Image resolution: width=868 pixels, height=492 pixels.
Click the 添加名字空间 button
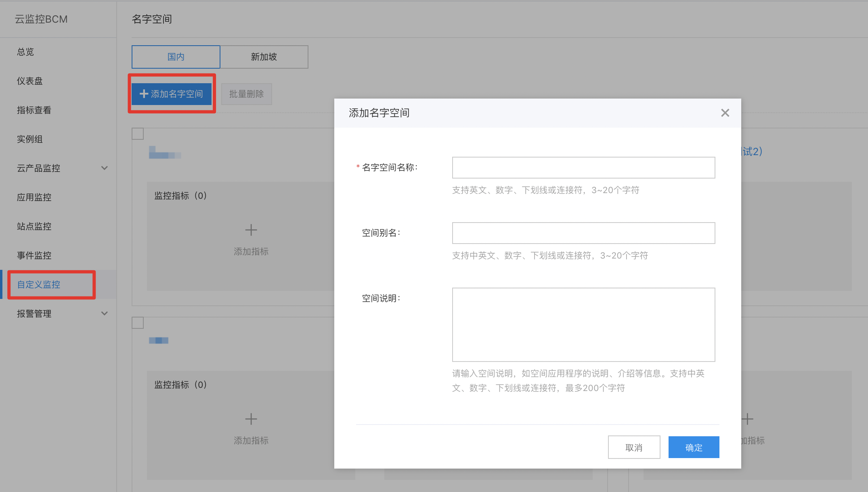tap(172, 94)
